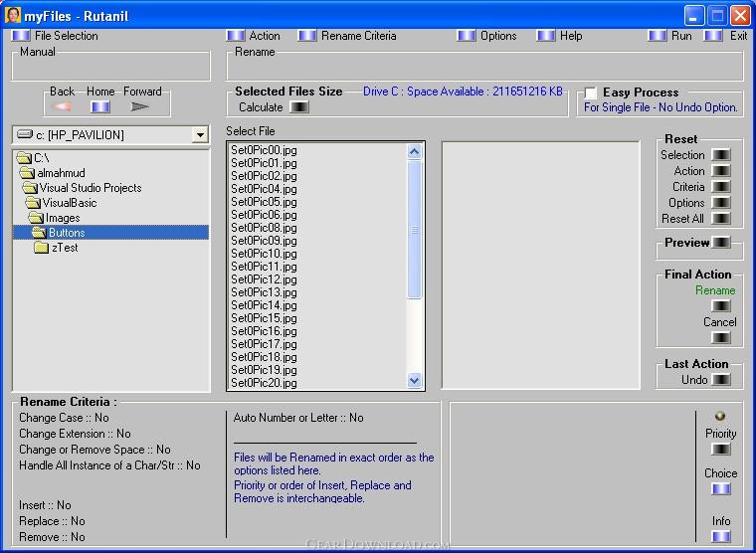Select file Set0Pic14.jpg

[264, 305]
